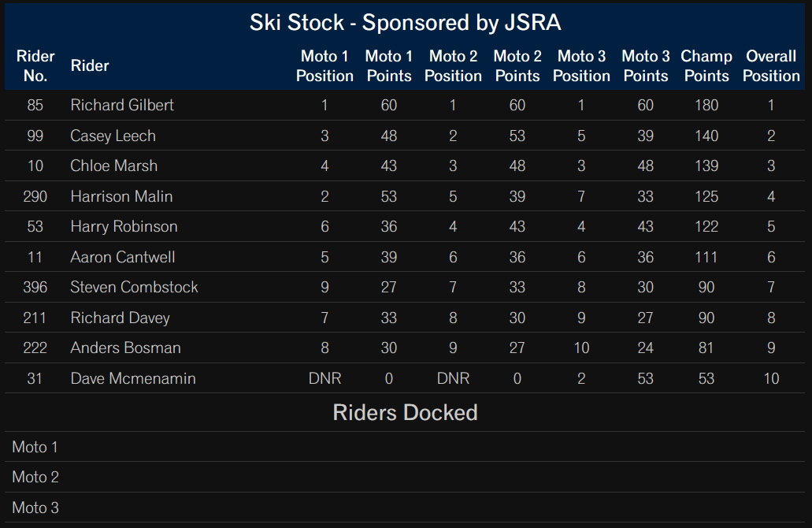Select rider name Harry Robinson
Image resolution: width=812 pixels, height=528 pixels.
pyautogui.click(x=124, y=226)
